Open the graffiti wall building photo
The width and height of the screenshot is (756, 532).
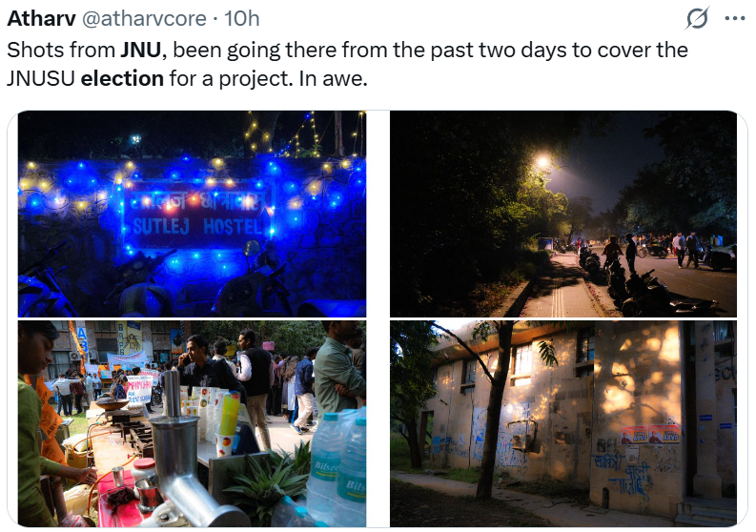(563, 423)
